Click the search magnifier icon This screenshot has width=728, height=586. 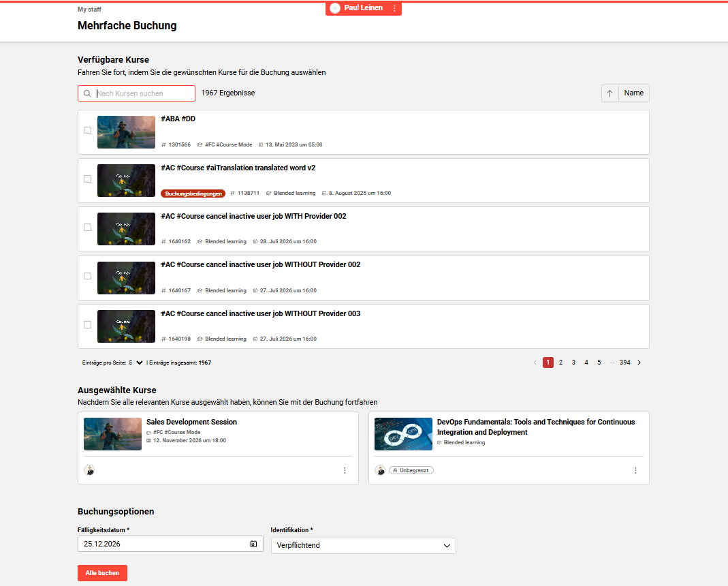coord(86,93)
